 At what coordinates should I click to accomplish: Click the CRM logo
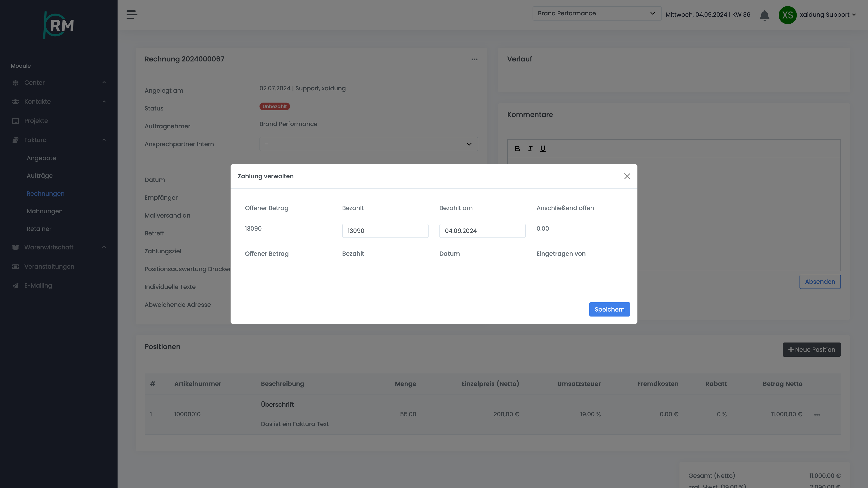pos(59,25)
